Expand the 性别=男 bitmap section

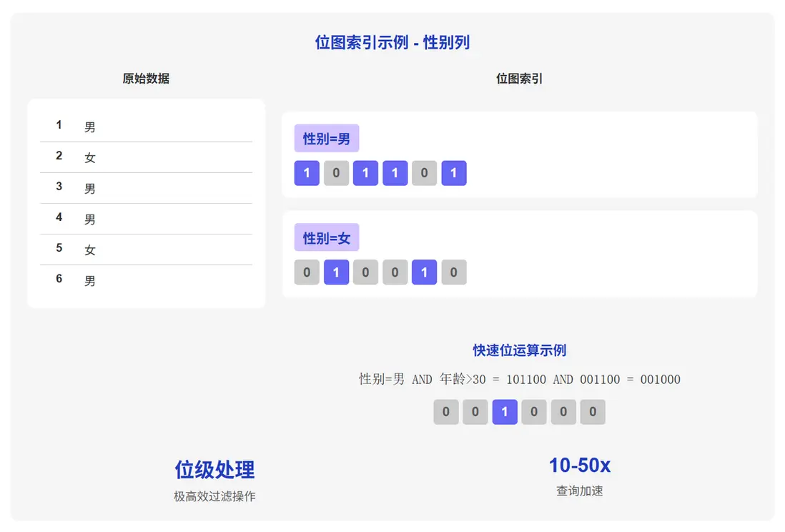[x=519, y=154]
